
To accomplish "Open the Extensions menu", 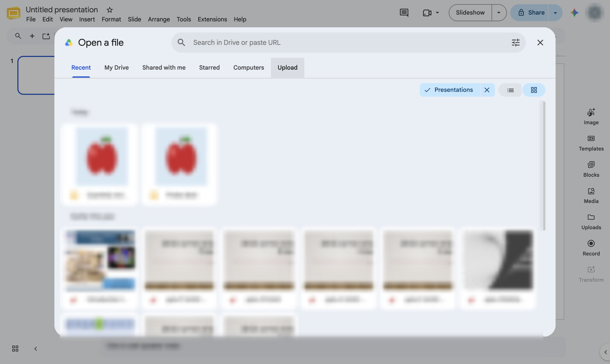I will point(212,19).
